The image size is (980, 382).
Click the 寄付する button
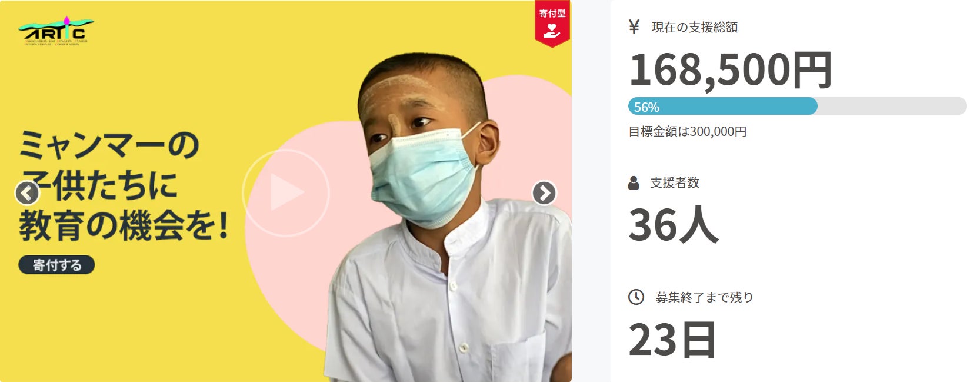coord(56,265)
